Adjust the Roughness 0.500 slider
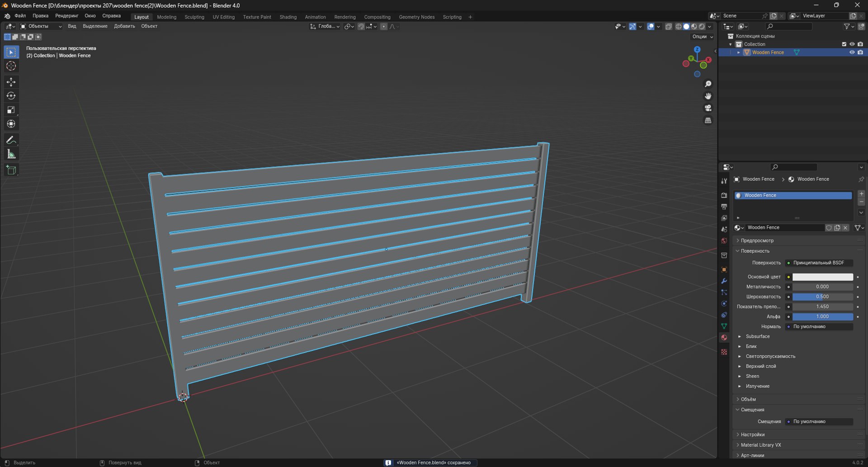868x467 pixels. [823, 297]
